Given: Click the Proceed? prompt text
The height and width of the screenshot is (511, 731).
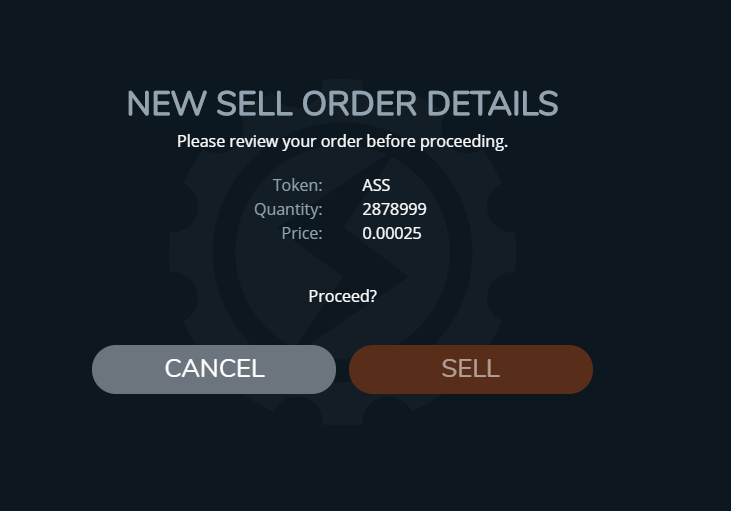Looking at the screenshot, I should 342,296.
